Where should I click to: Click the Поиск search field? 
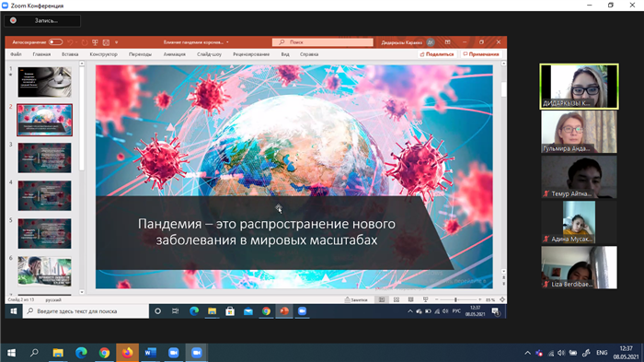(322, 42)
